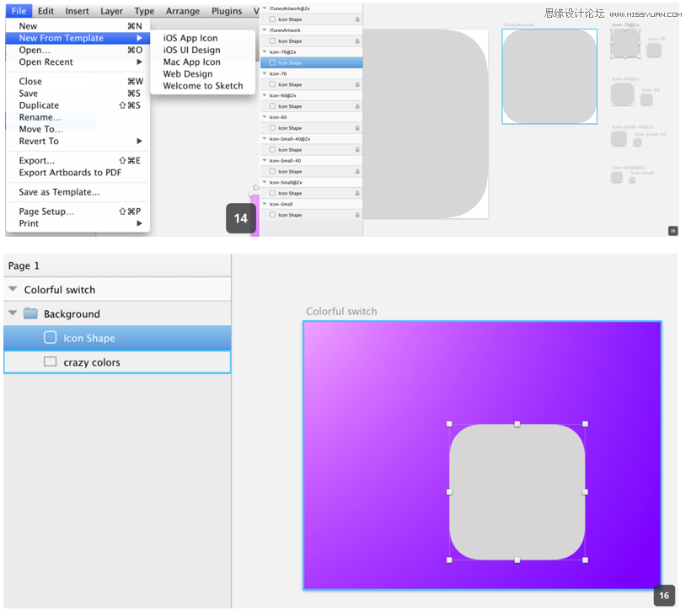Select the Icon-60@2x artboard on canvas
Image resolution: width=691 pixels, height=616 pixels.
pyautogui.click(x=622, y=94)
